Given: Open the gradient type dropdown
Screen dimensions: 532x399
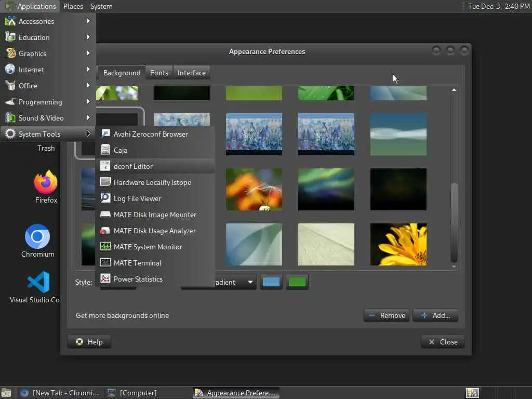Looking at the screenshot, I should click(235, 282).
